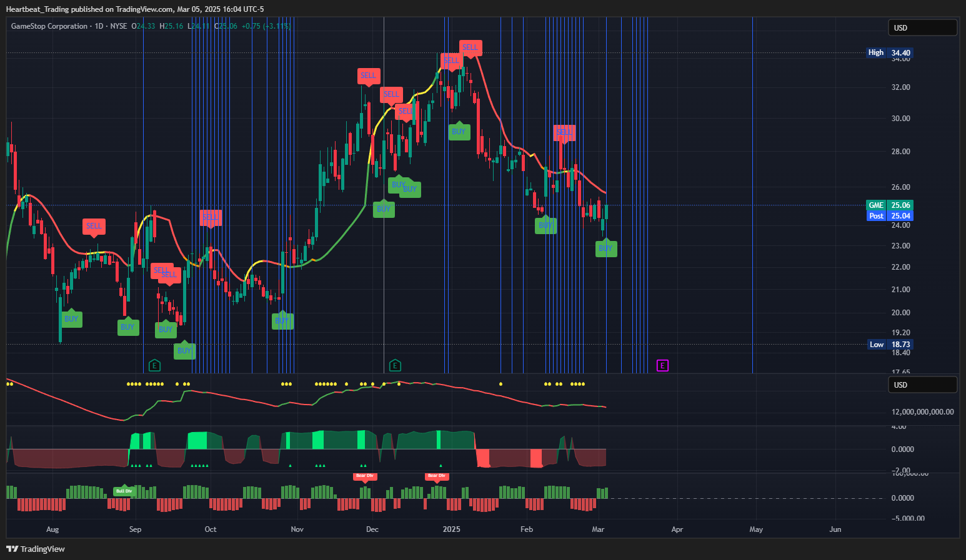Click the Bear Div marker near December

coord(365,476)
